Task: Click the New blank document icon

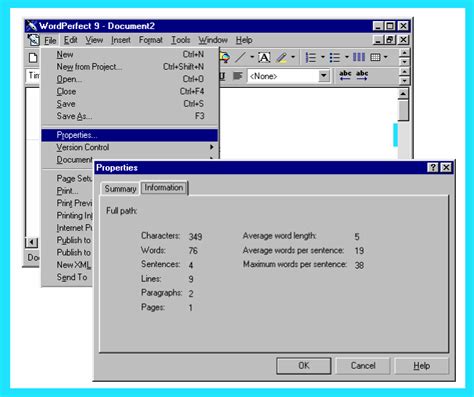Action: point(33,58)
